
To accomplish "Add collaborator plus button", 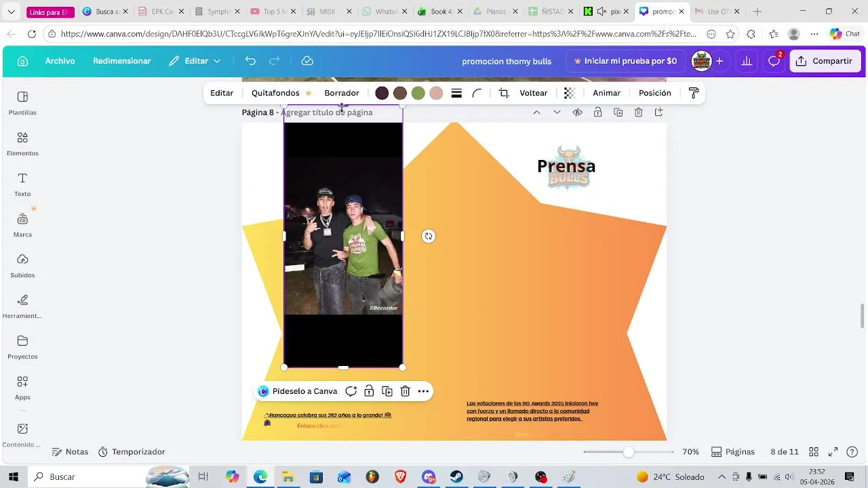I will point(719,61).
